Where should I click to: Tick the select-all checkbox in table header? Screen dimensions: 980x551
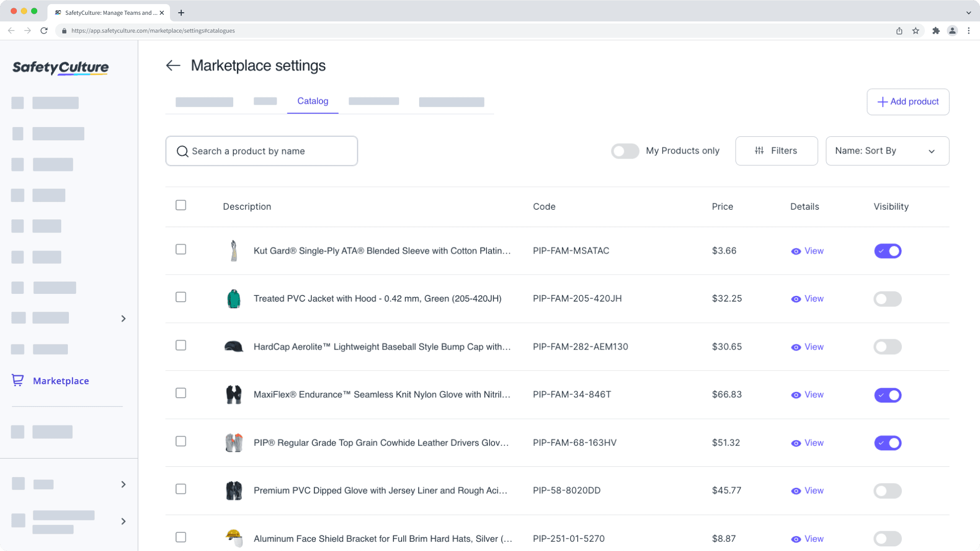click(x=181, y=205)
